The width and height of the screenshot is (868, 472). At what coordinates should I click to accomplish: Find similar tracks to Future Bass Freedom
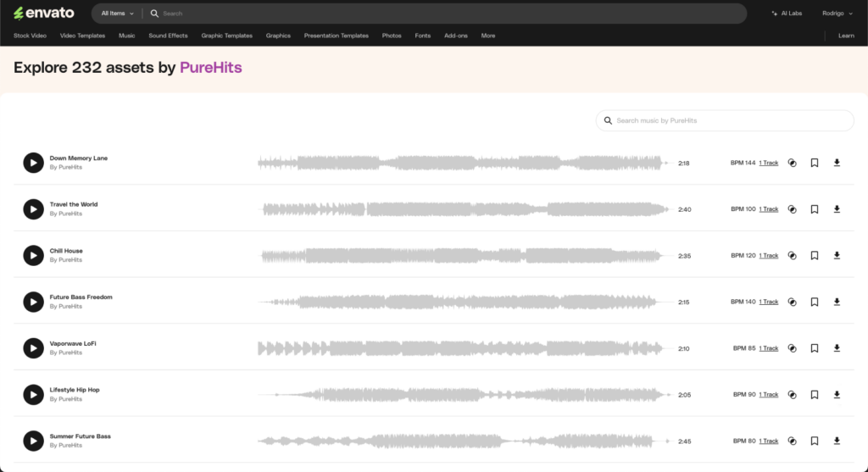click(x=792, y=302)
